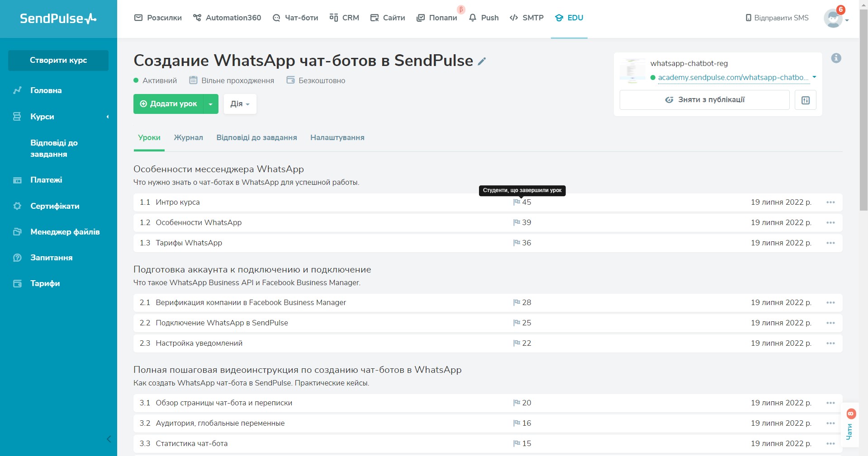Click the Створити курс button
Screen dimensions: 868x456
[58, 60]
